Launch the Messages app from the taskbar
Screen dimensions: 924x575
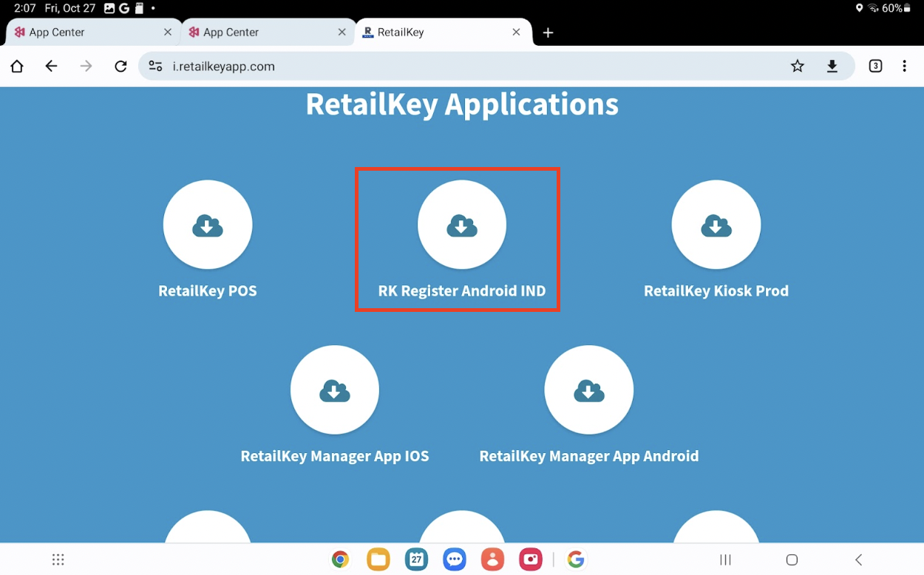pyautogui.click(x=455, y=559)
